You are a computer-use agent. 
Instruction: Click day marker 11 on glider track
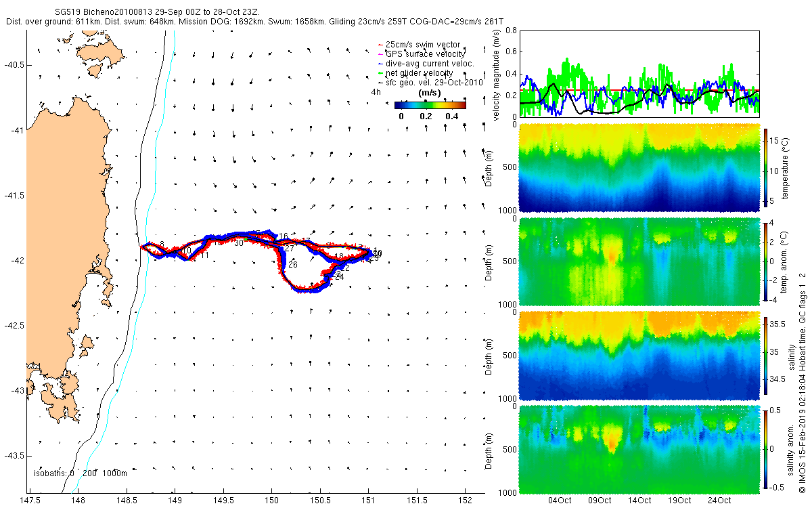[x=204, y=255]
